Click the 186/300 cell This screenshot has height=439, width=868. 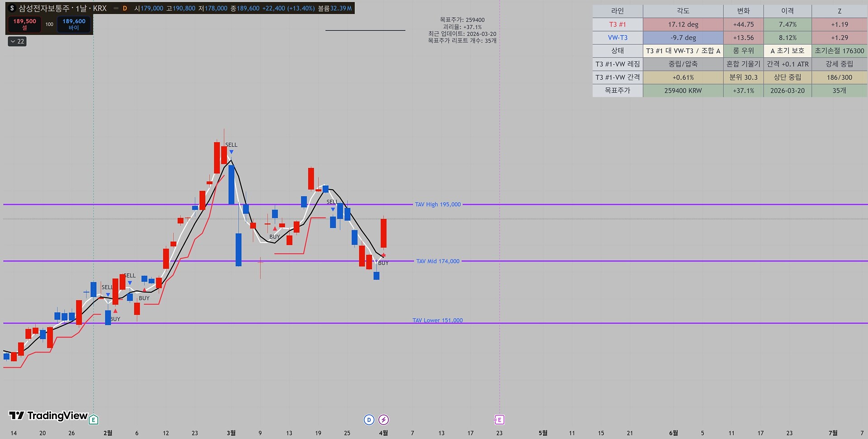(840, 77)
